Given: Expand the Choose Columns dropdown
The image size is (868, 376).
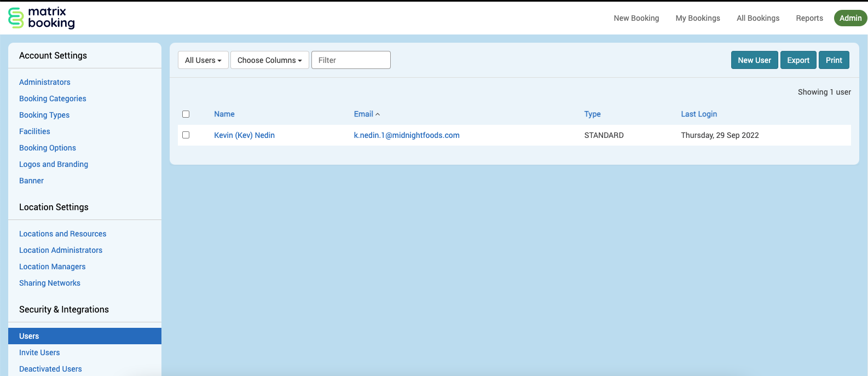Looking at the screenshot, I should [x=269, y=60].
